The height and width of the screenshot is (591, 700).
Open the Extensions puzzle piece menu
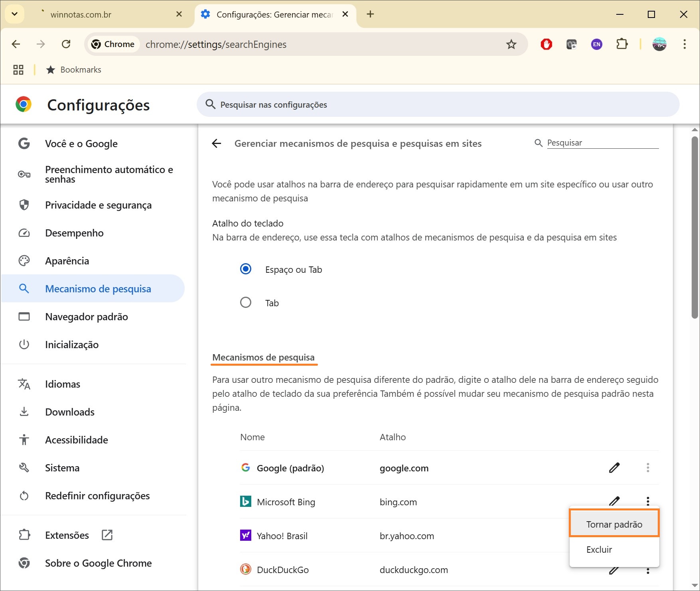(x=622, y=44)
